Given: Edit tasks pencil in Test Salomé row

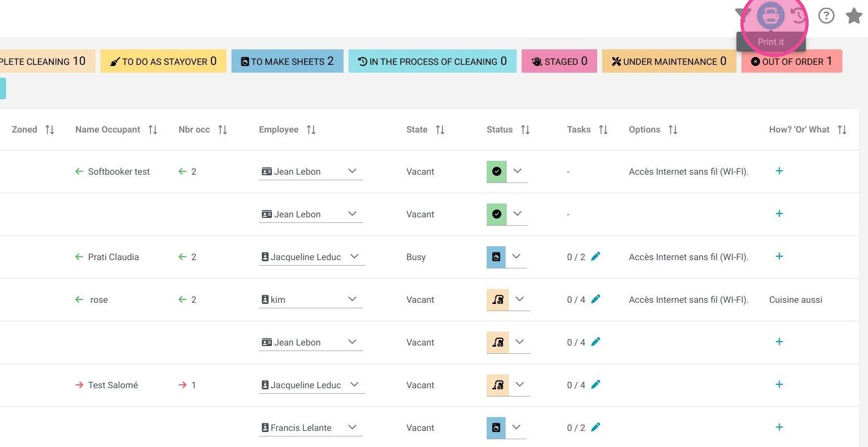Looking at the screenshot, I should point(596,384).
